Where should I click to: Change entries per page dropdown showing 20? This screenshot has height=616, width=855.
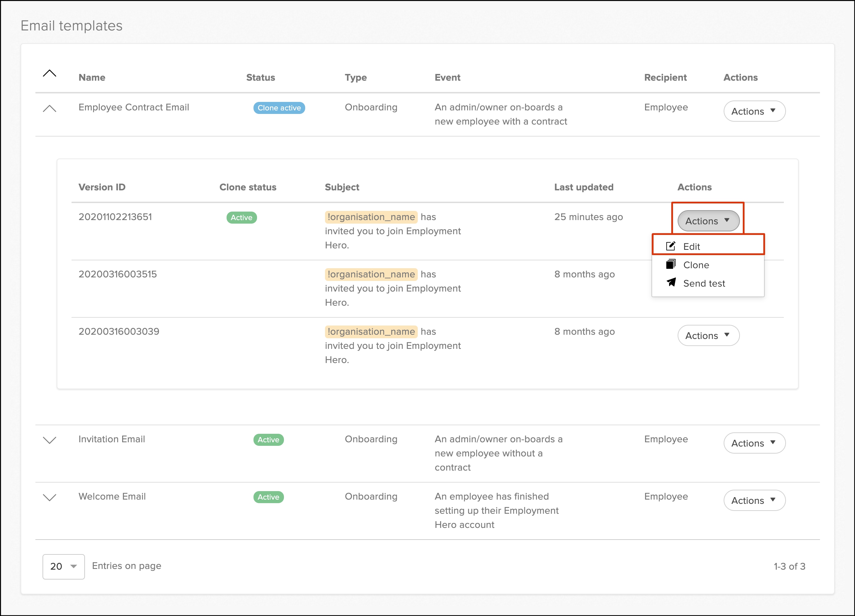[63, 566]
